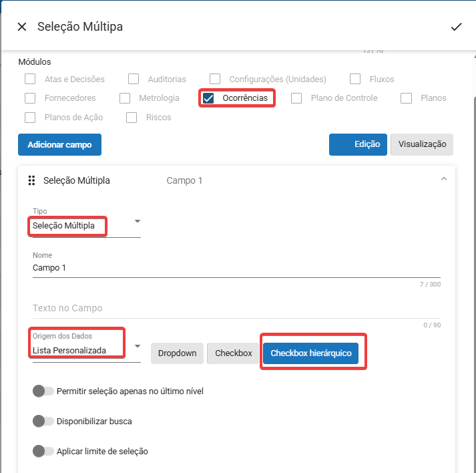The height and width of the screenshot is (473, 476).
Task: Click the drag handle beside Seleção Múltipla
Action: point(31,180)
